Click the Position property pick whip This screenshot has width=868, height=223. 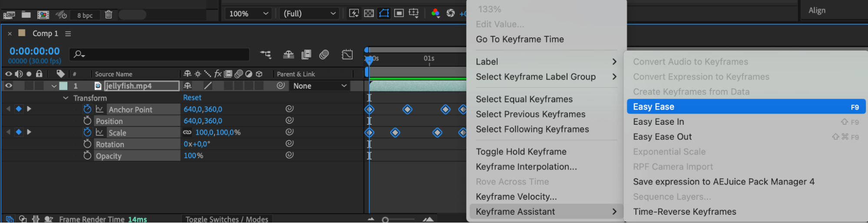(x=290, y=120)
